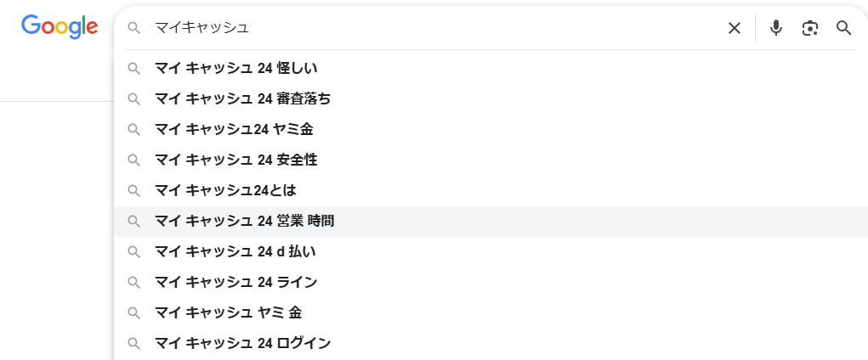Start voice search with microphone
Viewport: 868px width, 360px height.
(x=775, y=28)
